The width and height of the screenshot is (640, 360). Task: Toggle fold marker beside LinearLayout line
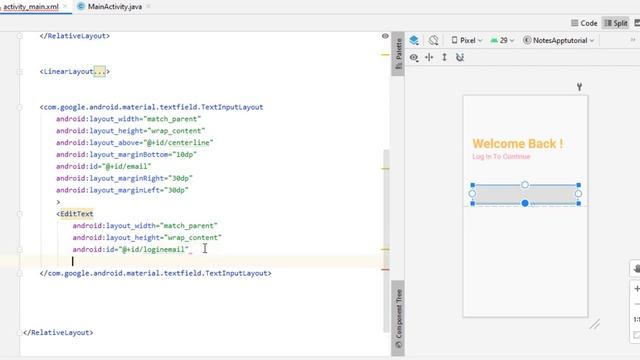pos(20,71)
